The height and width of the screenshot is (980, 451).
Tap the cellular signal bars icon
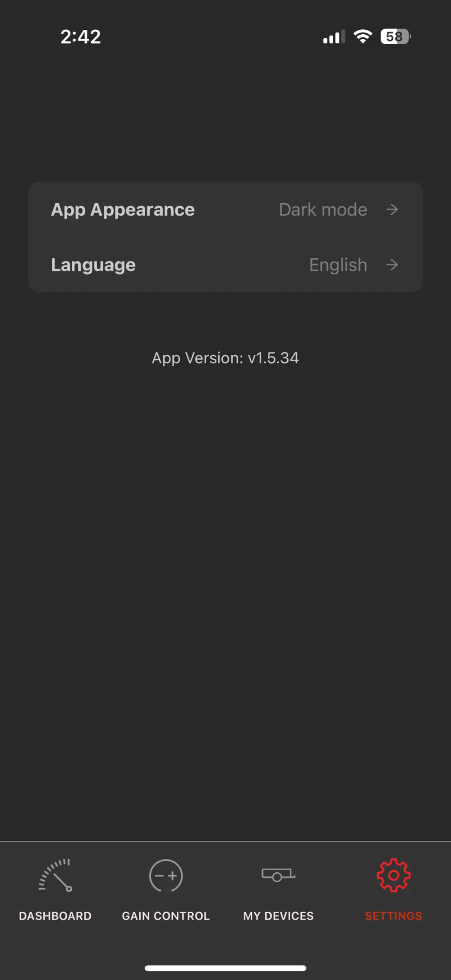coord(334,37)
